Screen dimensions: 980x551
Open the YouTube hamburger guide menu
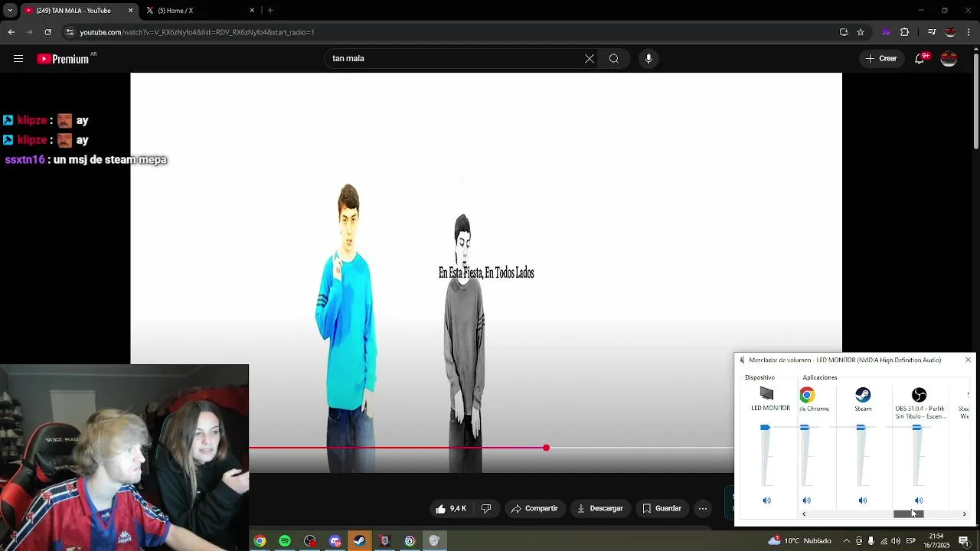click(18, 59)
